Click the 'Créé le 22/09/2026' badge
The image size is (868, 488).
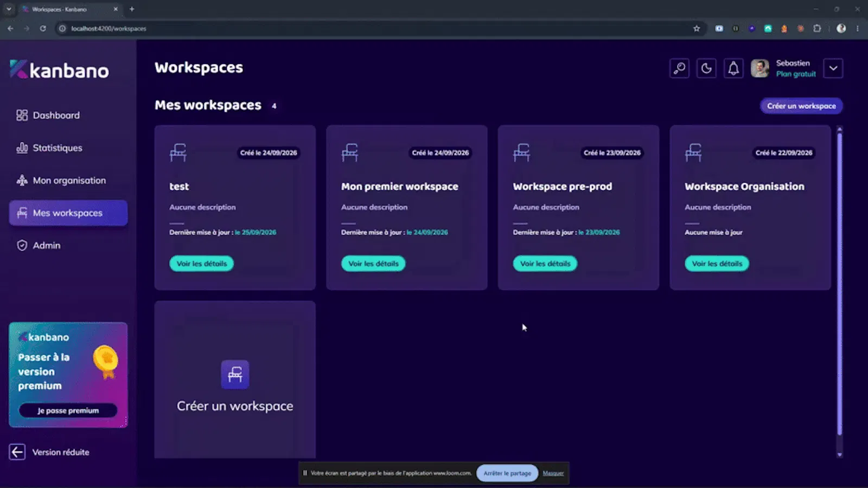pyautogui.click(x=784, y=153)
